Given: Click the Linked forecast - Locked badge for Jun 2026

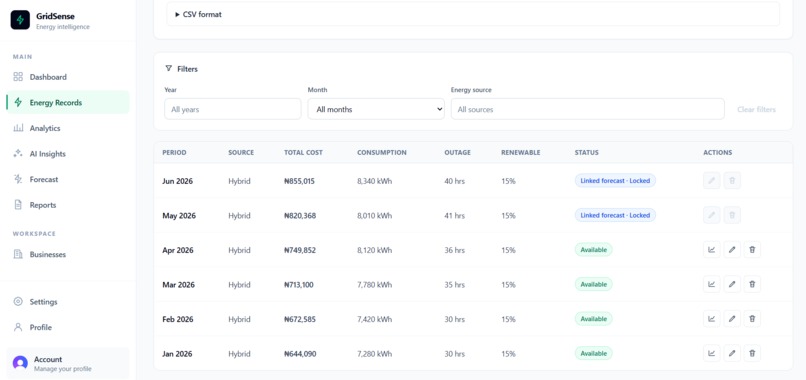Looking at the screenshot, I should [x=615, y=181].
